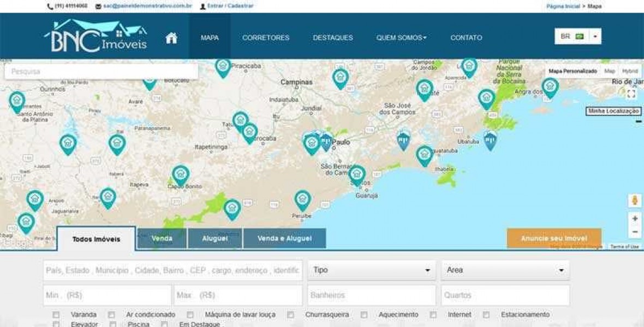Screen dimensions: 644x327
Task: Select the house marker above Aparecida
Action: click(469, 67)
